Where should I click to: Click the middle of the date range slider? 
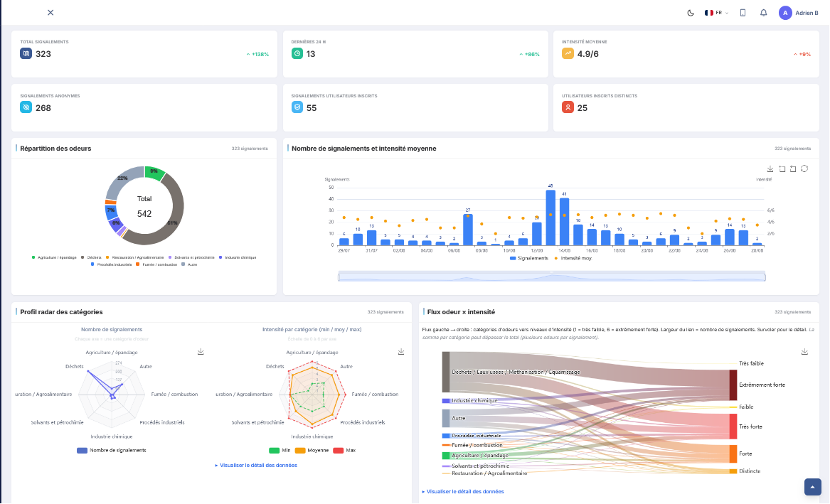point(552,276)
